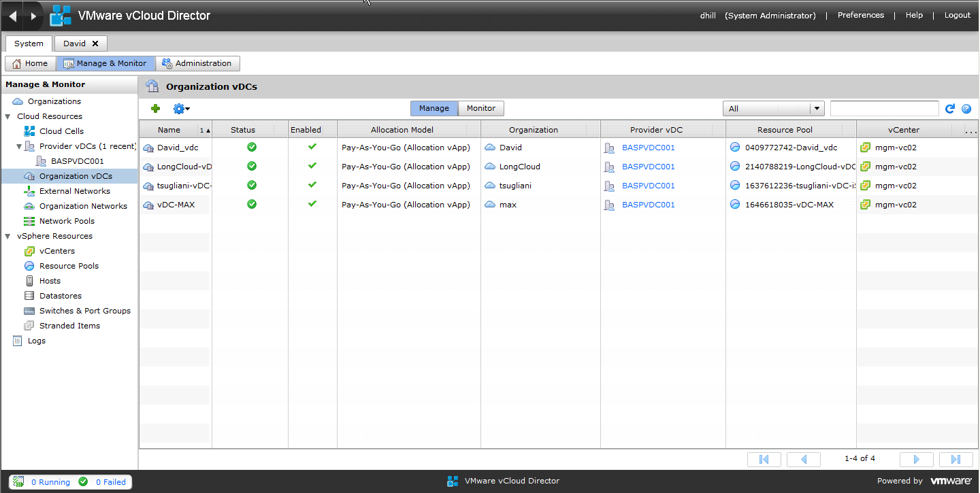Open Preferences in the top bar
Image resolution: width=980 pixels, height=493 pixels.
(x=861, y=15)
